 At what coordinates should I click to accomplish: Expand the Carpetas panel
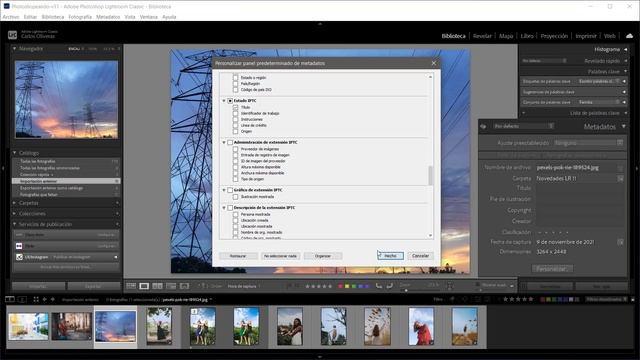tap(14, 203)
